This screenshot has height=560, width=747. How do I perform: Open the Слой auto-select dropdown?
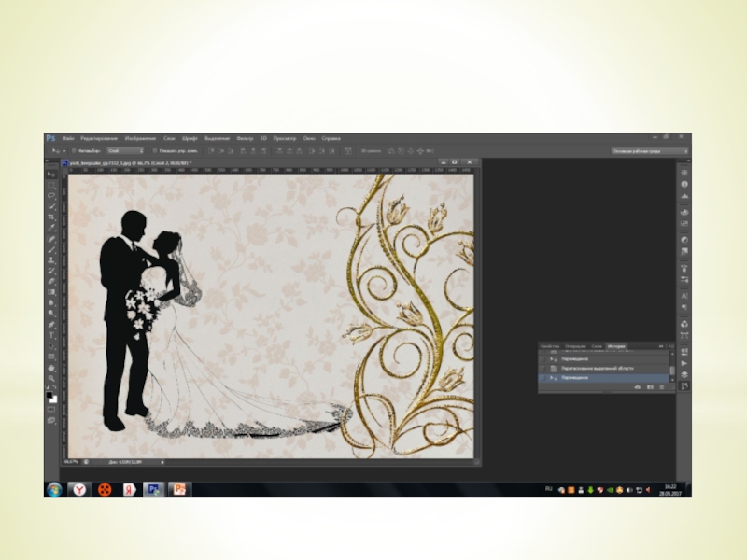[x=125, y=151]
